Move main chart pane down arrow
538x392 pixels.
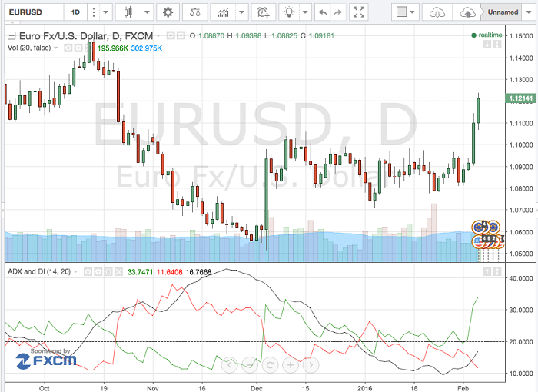(x=487, y=45)
